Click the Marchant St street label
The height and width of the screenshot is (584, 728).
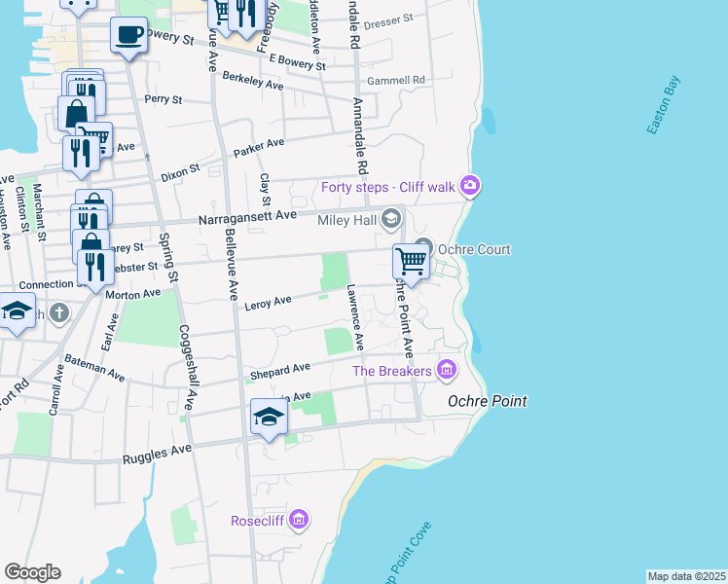coord(40,212)
